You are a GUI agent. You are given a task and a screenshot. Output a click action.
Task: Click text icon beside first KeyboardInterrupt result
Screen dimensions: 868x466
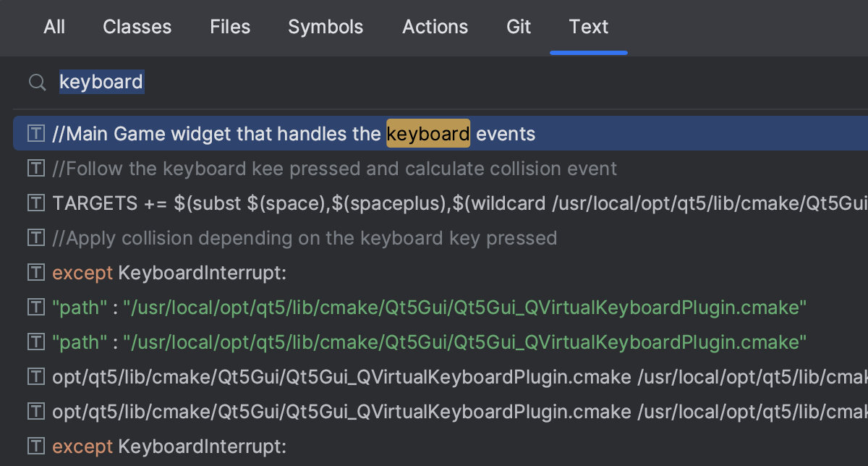(x=35, y=273)
